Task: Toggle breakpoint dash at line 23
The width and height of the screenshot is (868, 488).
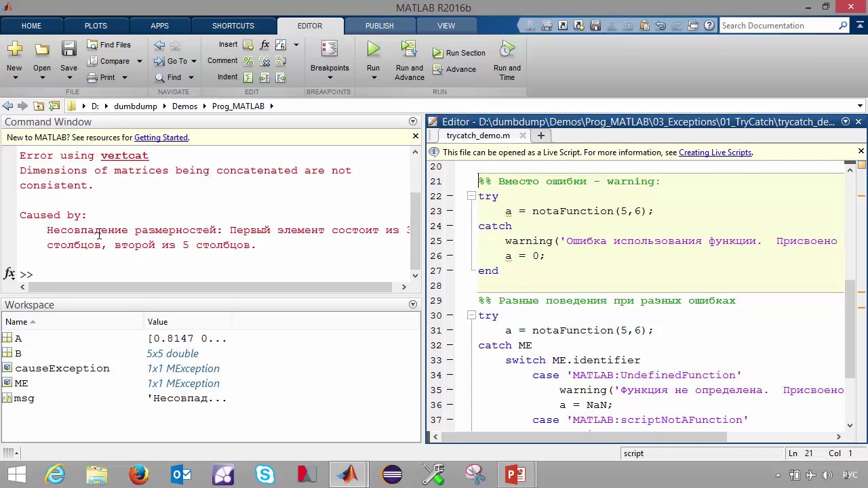Action: pos(450,211)
